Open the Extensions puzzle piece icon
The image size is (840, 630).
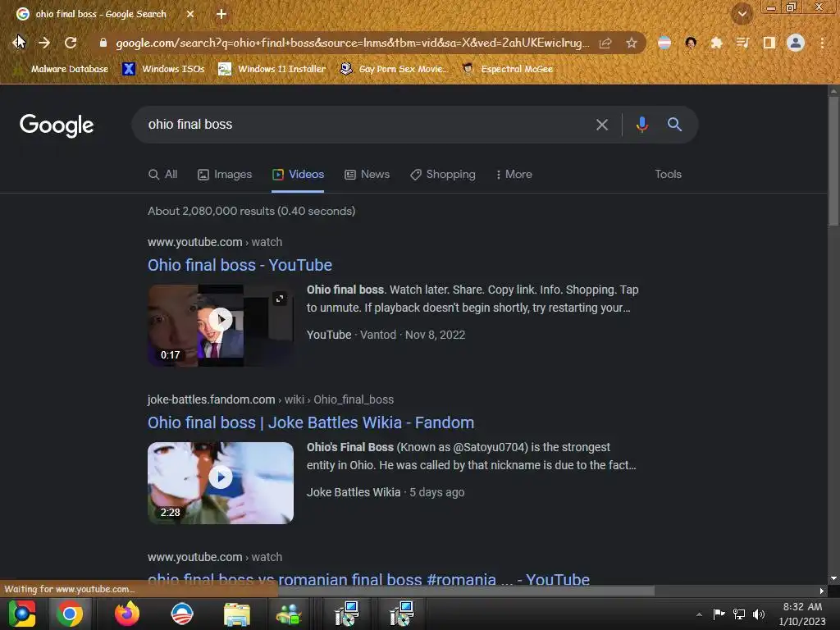[x=716, y=43]
